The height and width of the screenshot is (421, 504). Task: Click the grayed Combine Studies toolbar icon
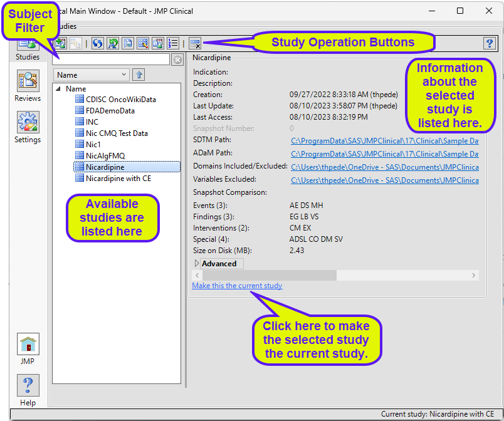point(75,43)
